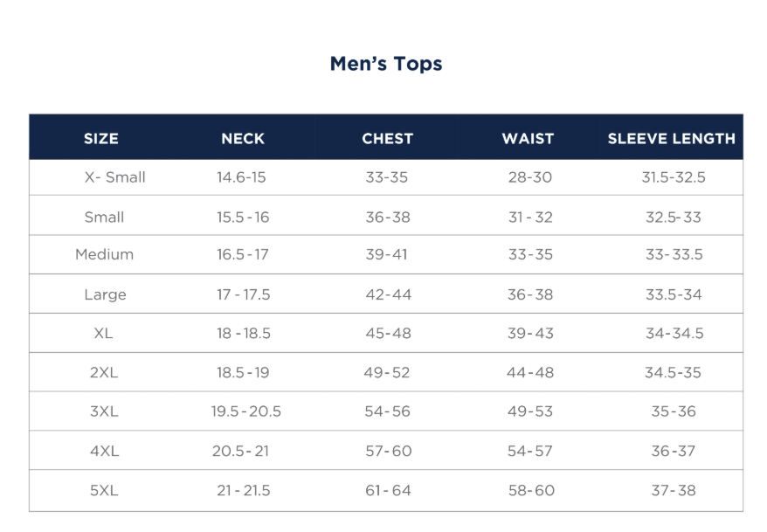Select the XL size label
This screenshot has width=767, height=532.
pos(103,334)
